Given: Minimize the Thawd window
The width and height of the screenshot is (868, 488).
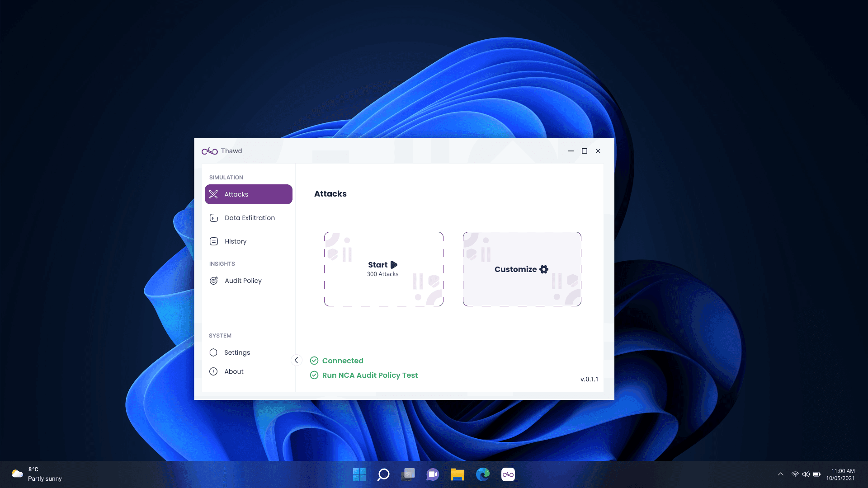Looking at the screenshot, I should (571, 151).
